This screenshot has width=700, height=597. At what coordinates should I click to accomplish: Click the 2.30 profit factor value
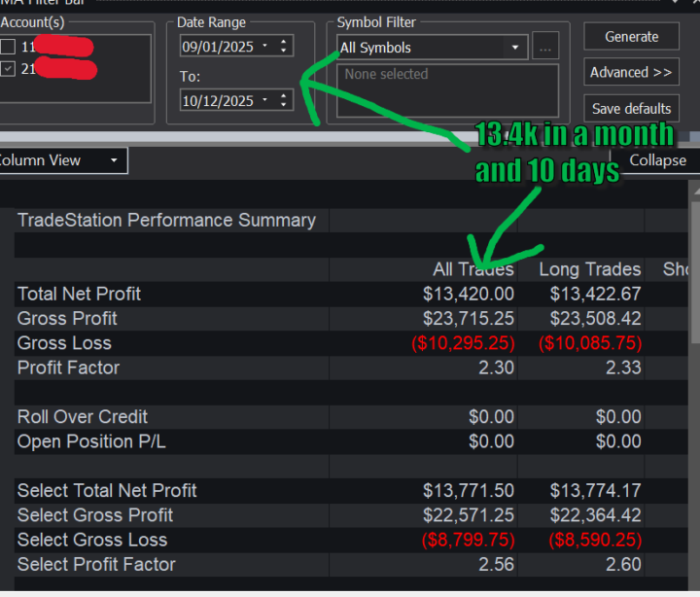click(496, 368)
